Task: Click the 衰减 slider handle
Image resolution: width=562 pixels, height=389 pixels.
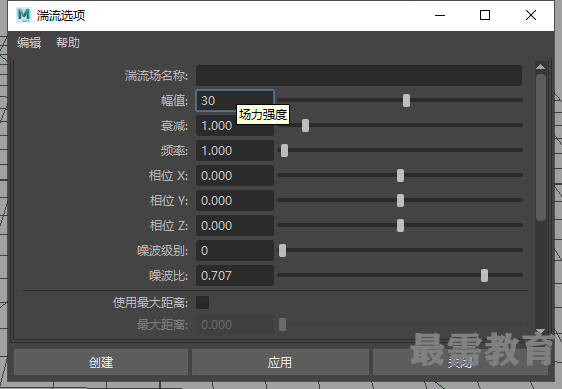Action: point(305,125)
